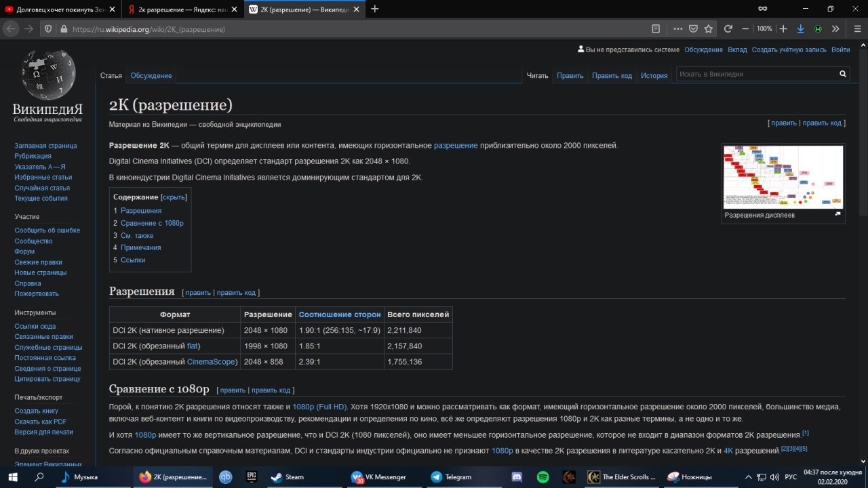Click 'Соотношение сторон' table header link
This screenshot has height=488, width=868.
pos(340,314)
